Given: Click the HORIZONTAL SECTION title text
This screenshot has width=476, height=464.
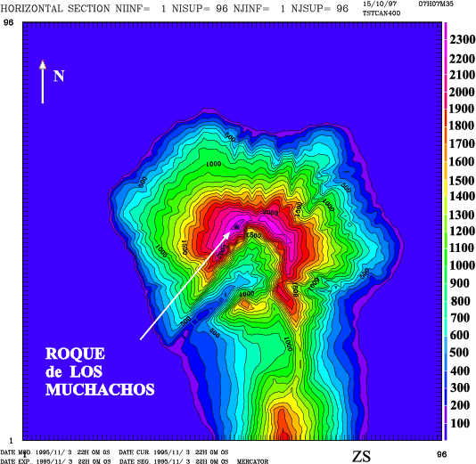Looking at the screenshot, I should click(55, 9).
